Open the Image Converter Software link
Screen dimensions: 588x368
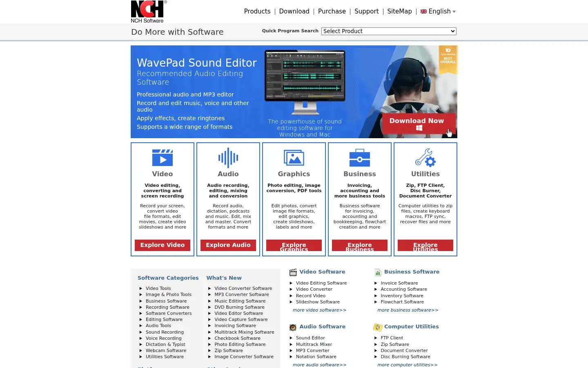click(x=244, y=357)
